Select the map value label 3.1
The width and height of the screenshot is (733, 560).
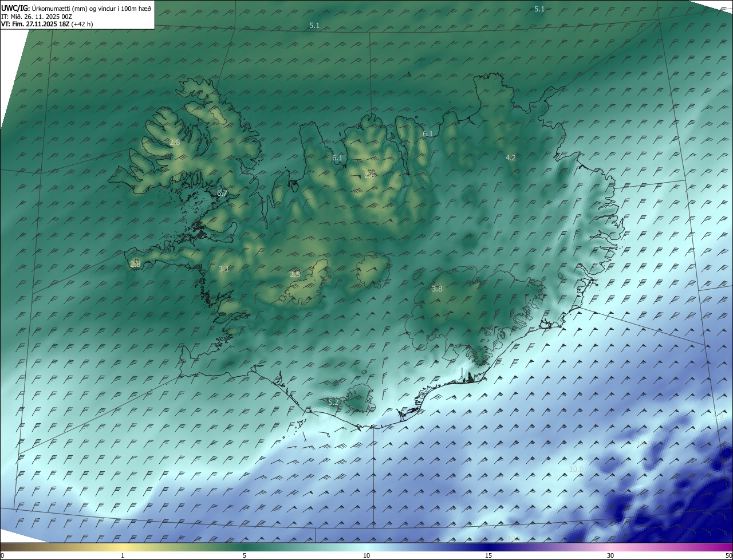point(224,269)
